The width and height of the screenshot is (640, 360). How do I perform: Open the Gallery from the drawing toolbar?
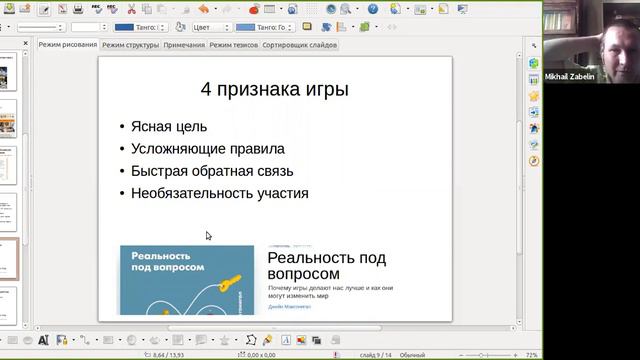(316, 340)
